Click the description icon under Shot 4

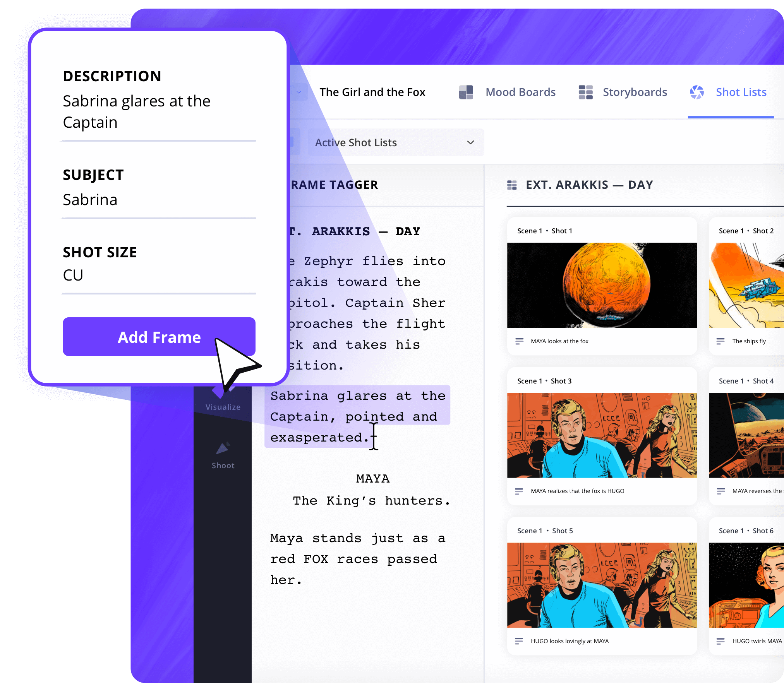[x=721, y=491]
